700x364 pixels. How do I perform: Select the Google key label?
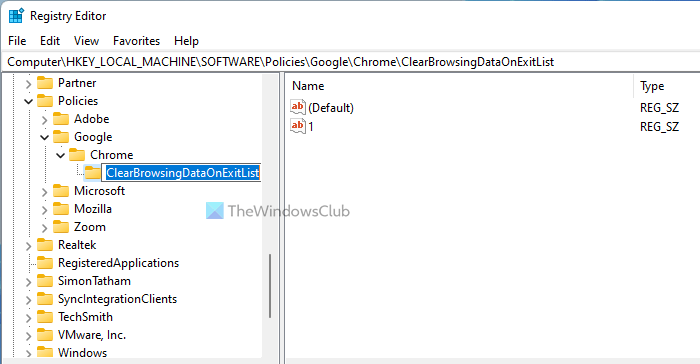point(93,137)
